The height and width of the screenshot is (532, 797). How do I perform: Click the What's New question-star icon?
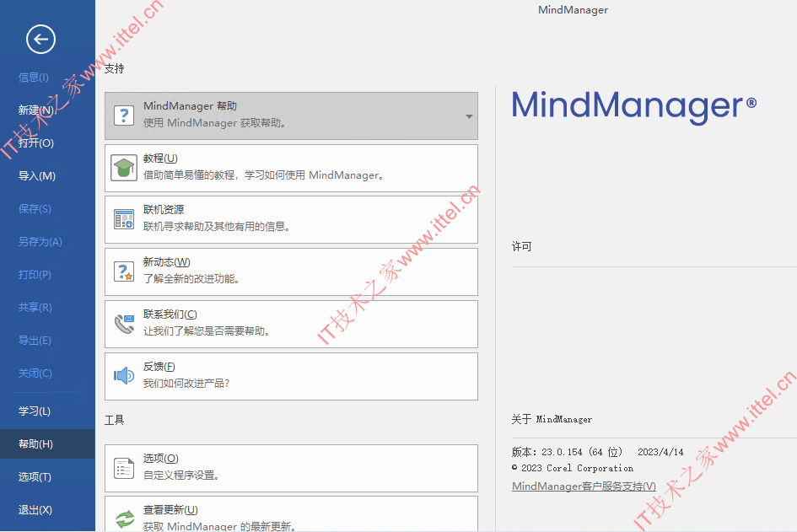[x=123, y=271]
